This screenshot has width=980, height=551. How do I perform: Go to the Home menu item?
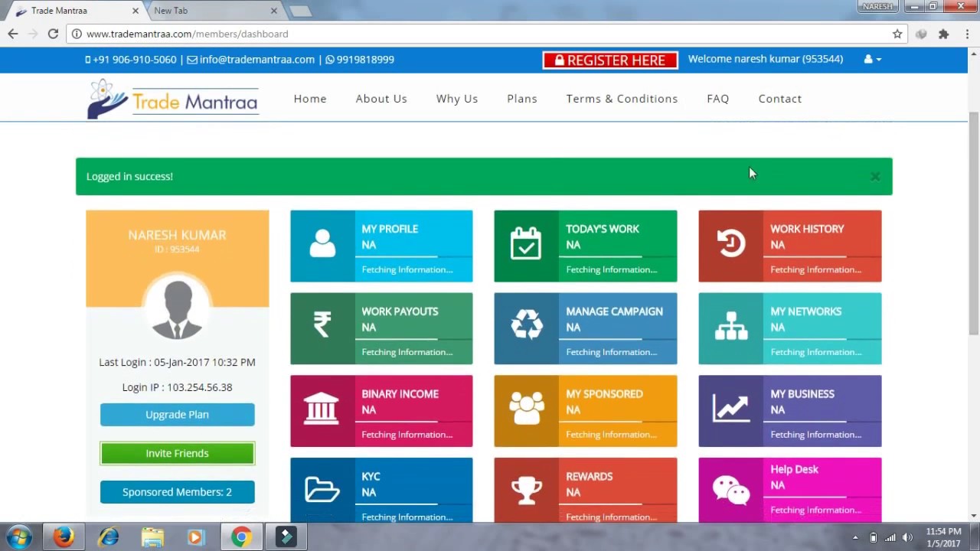[310, 99]
